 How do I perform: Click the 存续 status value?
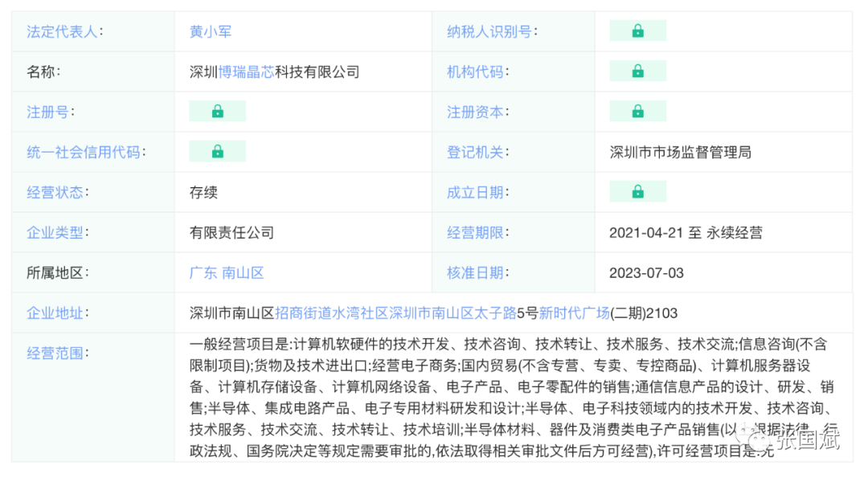tap(203, 193)
